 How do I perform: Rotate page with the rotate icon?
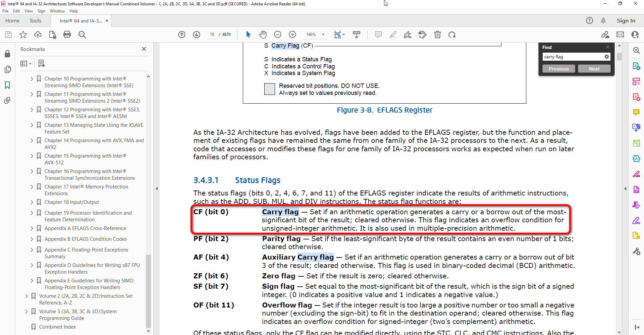point(452,35)
